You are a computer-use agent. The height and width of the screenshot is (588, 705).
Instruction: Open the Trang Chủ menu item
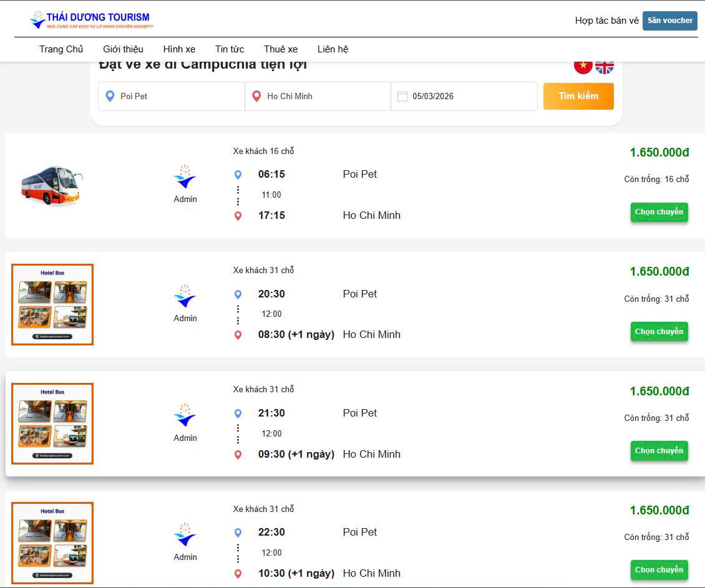[x=61, y=49]
